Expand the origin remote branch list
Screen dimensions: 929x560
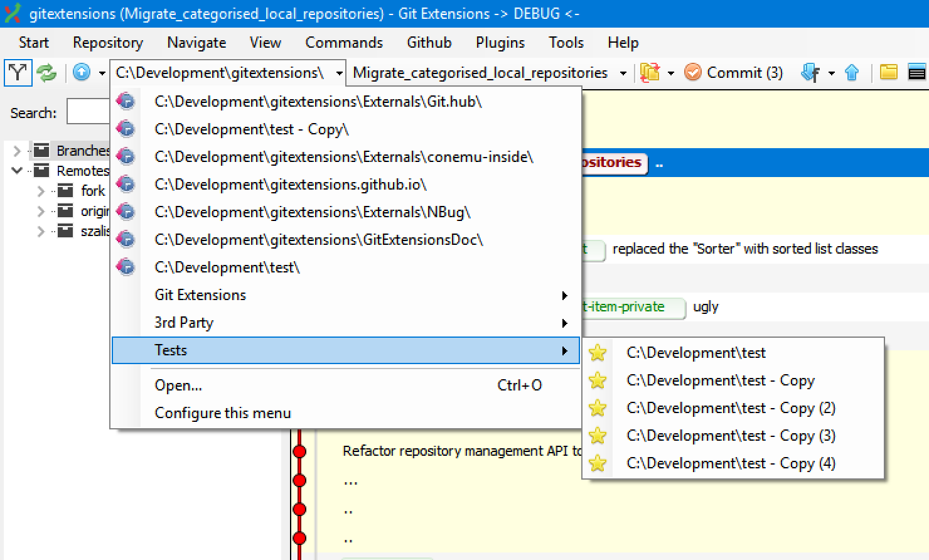tap(40, 211)
